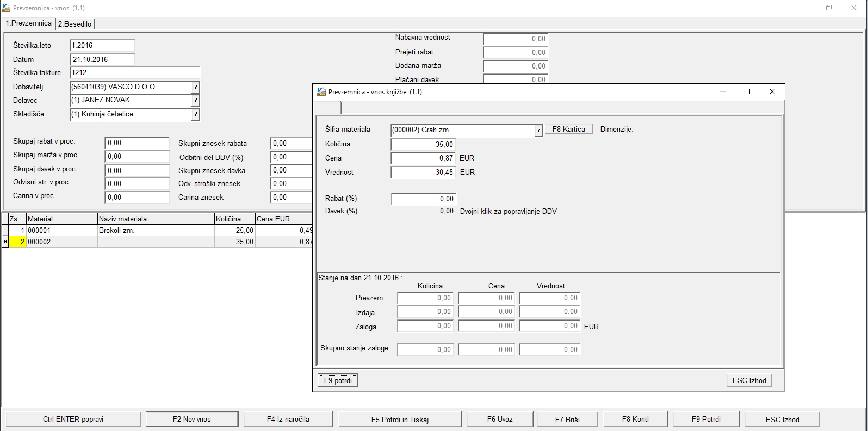Click the F7 Briši button
The width and height of the screenshot is (868, 431).
coord(567,419)
